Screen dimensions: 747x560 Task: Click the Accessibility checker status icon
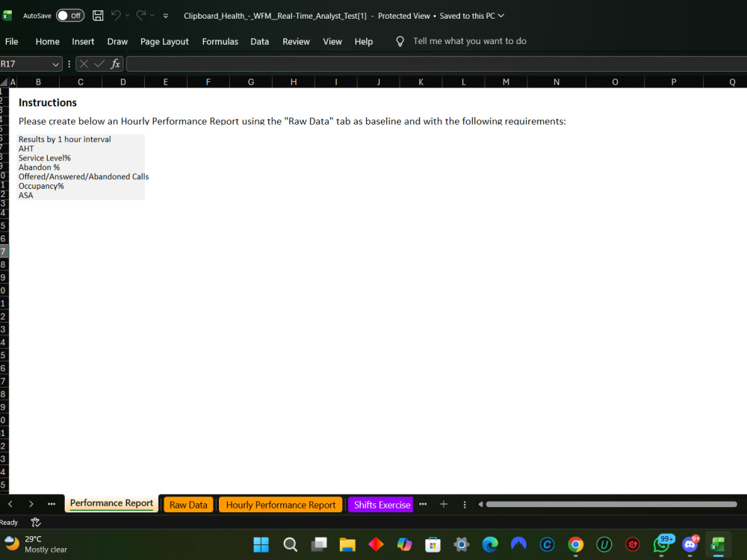35,523
